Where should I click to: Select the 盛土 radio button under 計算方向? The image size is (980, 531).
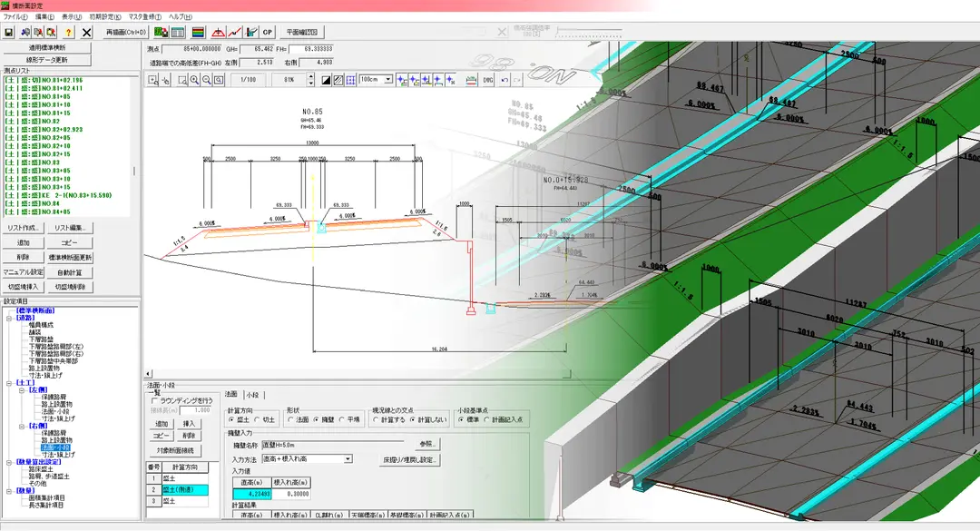(232, 419)
